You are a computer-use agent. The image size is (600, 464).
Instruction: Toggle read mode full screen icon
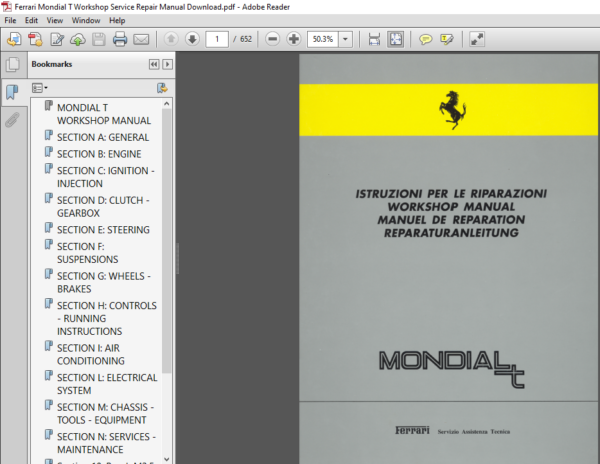click(x=477, y=39)
